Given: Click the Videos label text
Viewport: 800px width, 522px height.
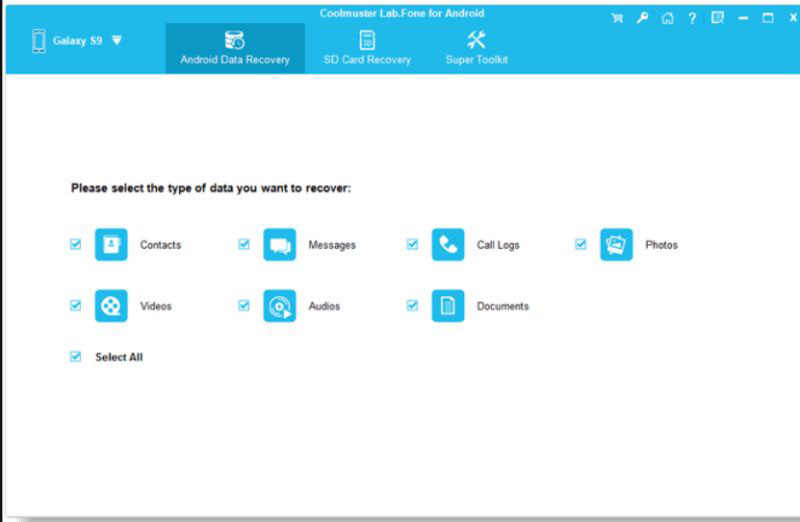Looking at the screenshot, I should click(156, 306).
